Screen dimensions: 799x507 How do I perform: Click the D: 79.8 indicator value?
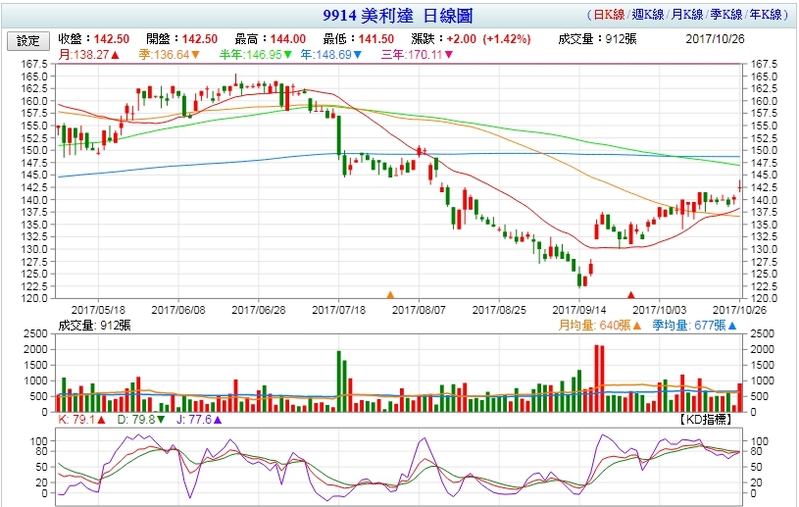coord(141,420)
